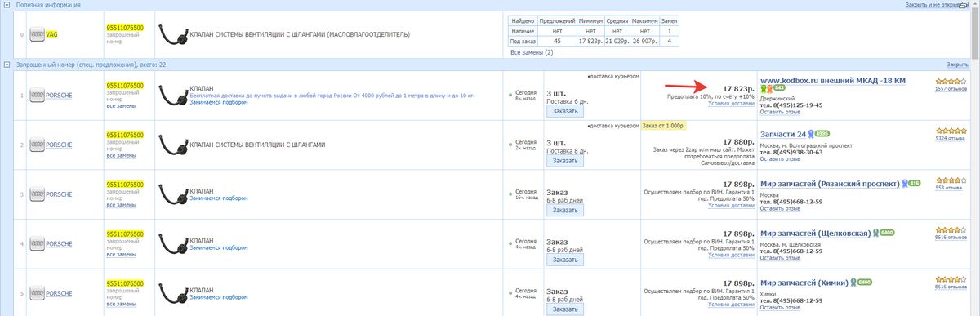Click blue ribbon icon beside Запчасти 24
Viewport: 980px width, 316px height.
(x=811, y=134)
